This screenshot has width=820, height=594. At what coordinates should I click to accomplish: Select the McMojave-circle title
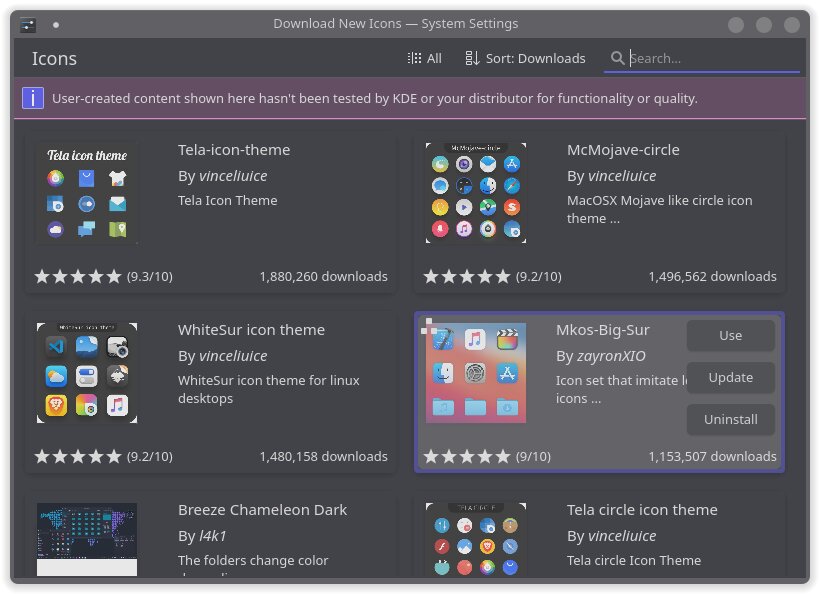pos(623,150)
